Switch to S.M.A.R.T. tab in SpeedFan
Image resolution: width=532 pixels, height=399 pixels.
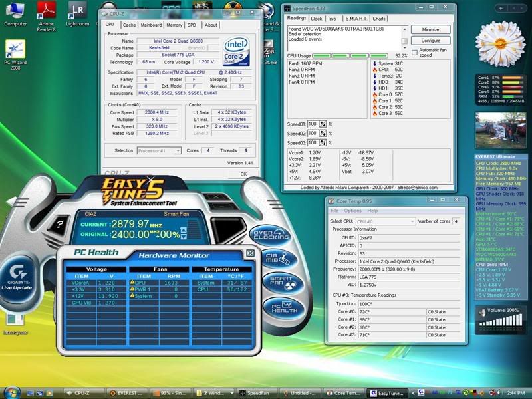(355, 19)
